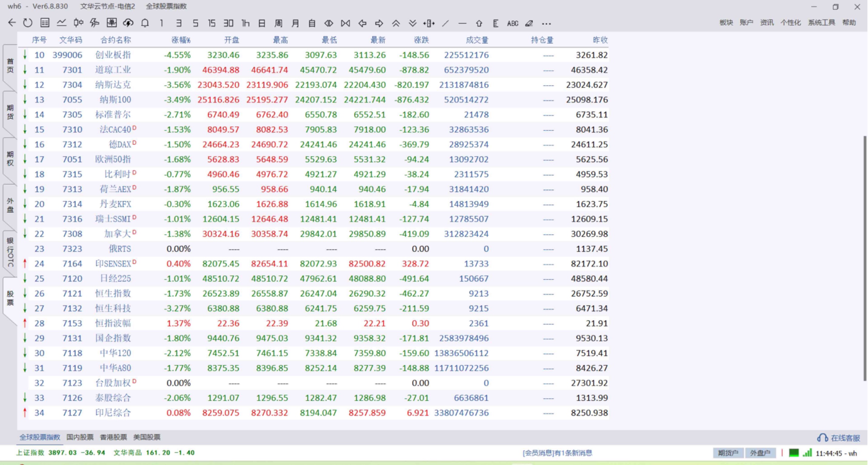The width and height of the screenshot is (868, 465).
Task: Open the quote list table icon
Action: tap(45, 23)
